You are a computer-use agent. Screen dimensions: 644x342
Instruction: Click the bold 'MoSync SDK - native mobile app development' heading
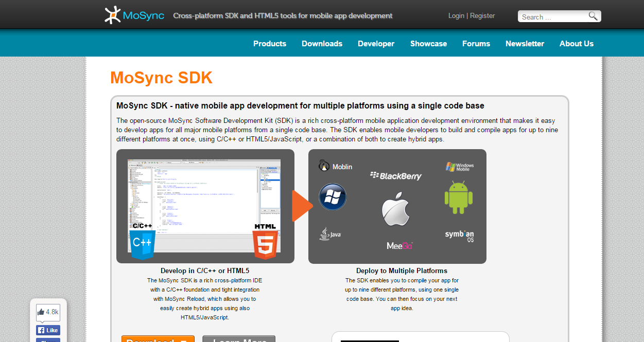pos(300,106)
